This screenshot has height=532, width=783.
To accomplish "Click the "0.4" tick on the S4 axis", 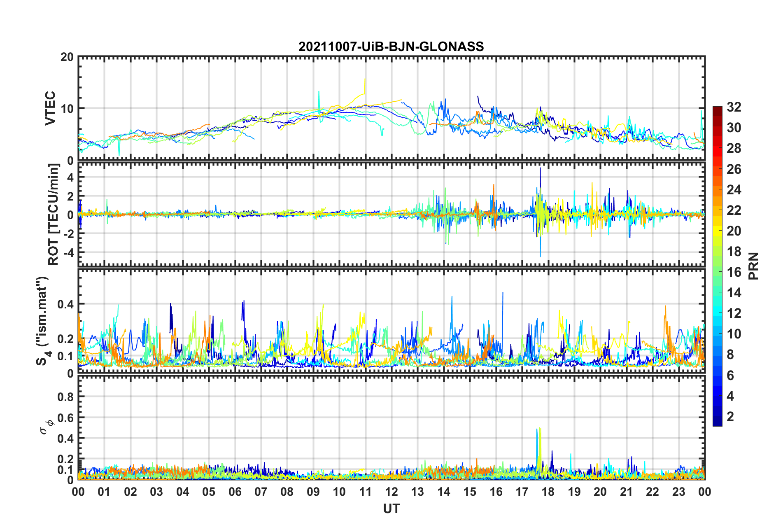I will (x=65, y=304).
